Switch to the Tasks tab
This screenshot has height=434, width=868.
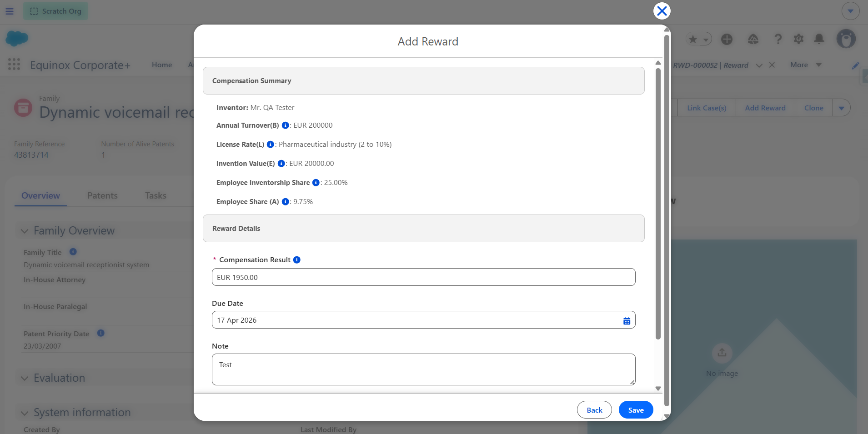tap(156, 196)
